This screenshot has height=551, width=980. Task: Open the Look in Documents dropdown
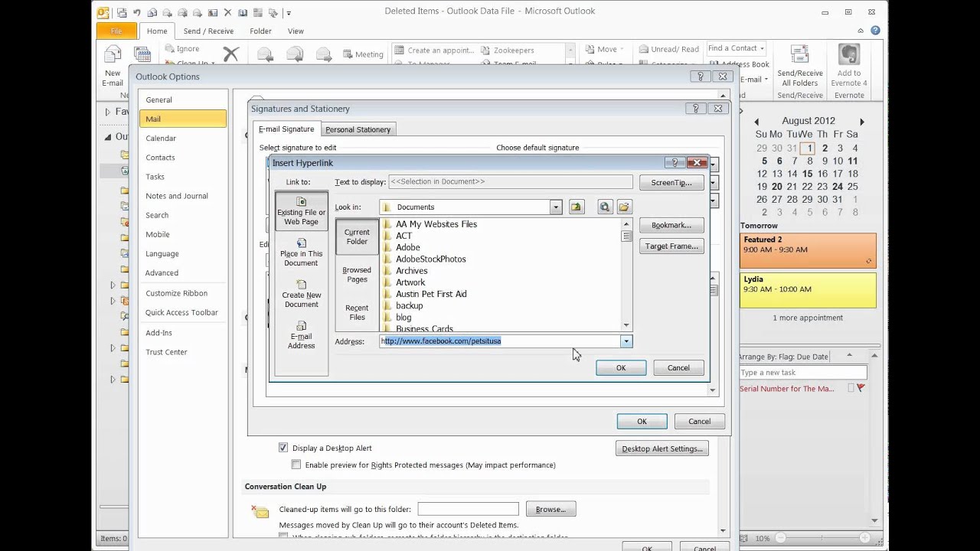point(555,207)
